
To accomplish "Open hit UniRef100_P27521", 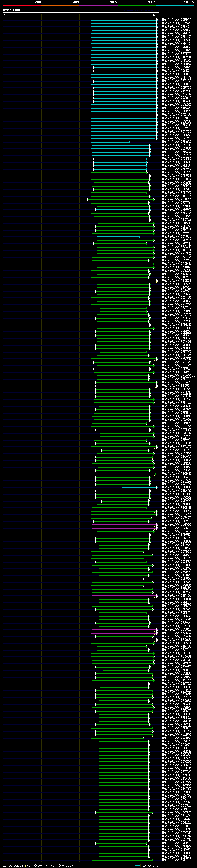I will [176, 23].
